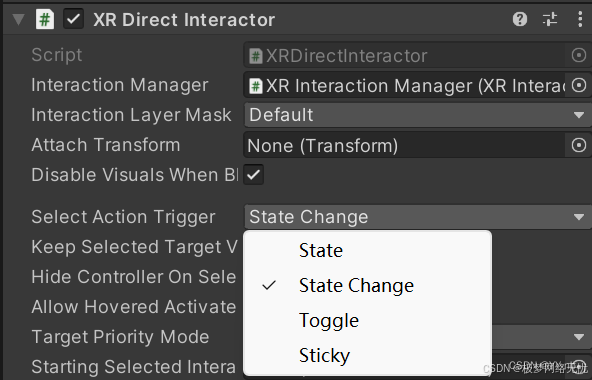The height and width of the screenshot is (380, 592).
Task: Open object picker for Script field
Action: (578, 56)
